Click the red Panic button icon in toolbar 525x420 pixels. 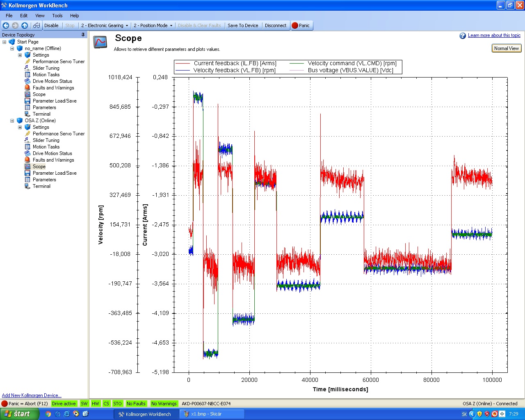coord(294,25)
